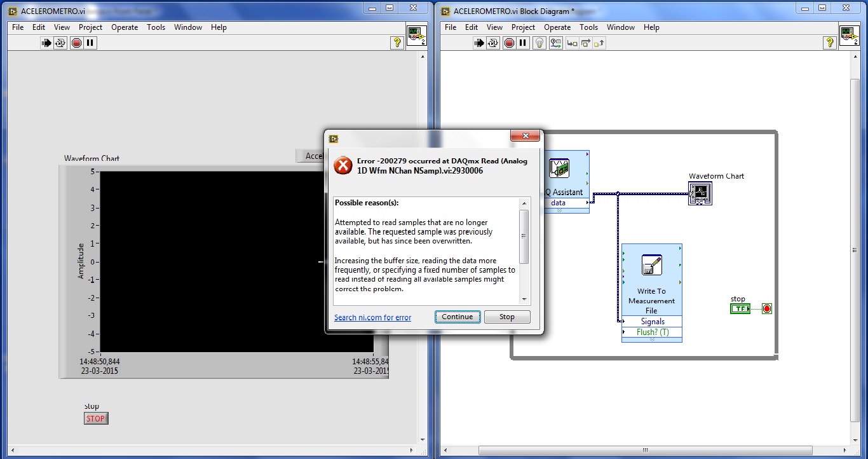Click the Run arrow in the Block Diagram toolbar

pyautogui.click(x=480, y=43)
